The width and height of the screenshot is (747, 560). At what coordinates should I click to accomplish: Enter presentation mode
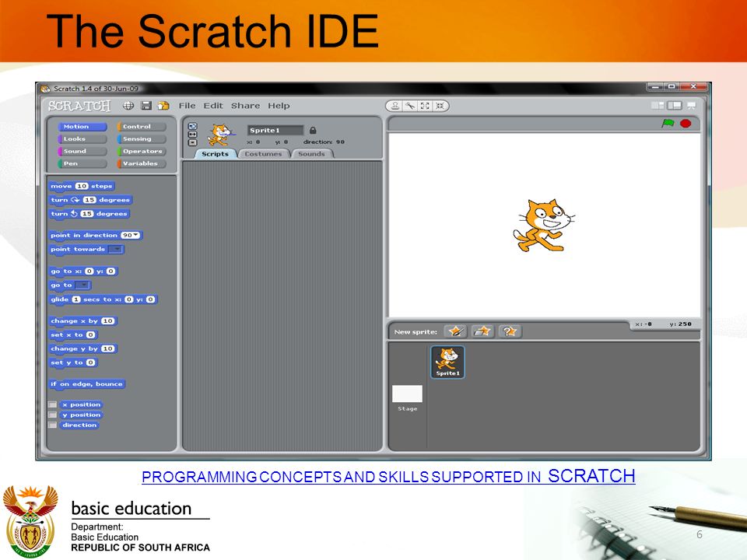click(691, 105)
